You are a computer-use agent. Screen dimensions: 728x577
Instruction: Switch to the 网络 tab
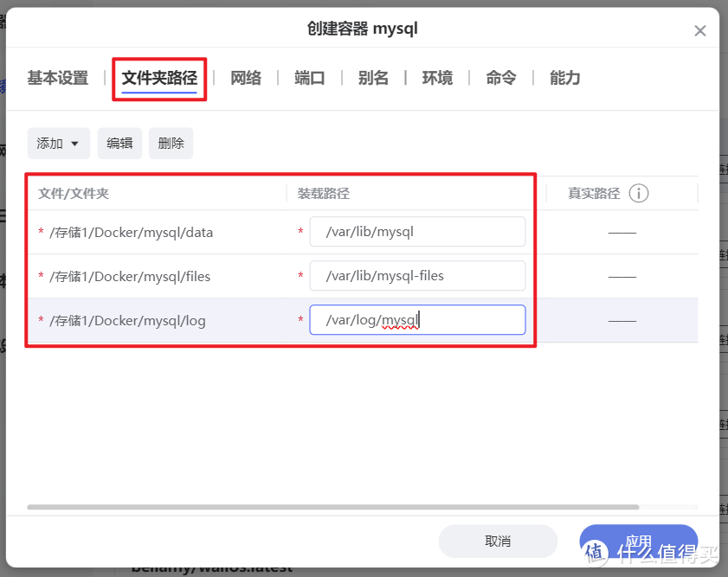(x=246, y=78)
